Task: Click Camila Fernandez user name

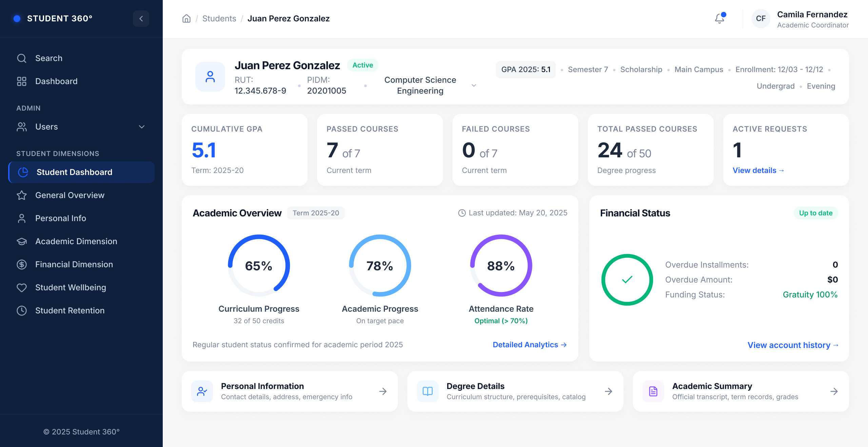Action: (812, 15)
